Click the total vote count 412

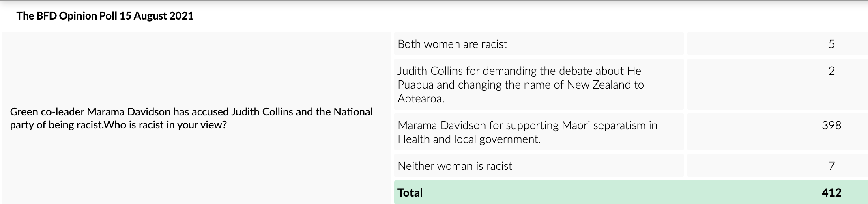coord(831,193)
